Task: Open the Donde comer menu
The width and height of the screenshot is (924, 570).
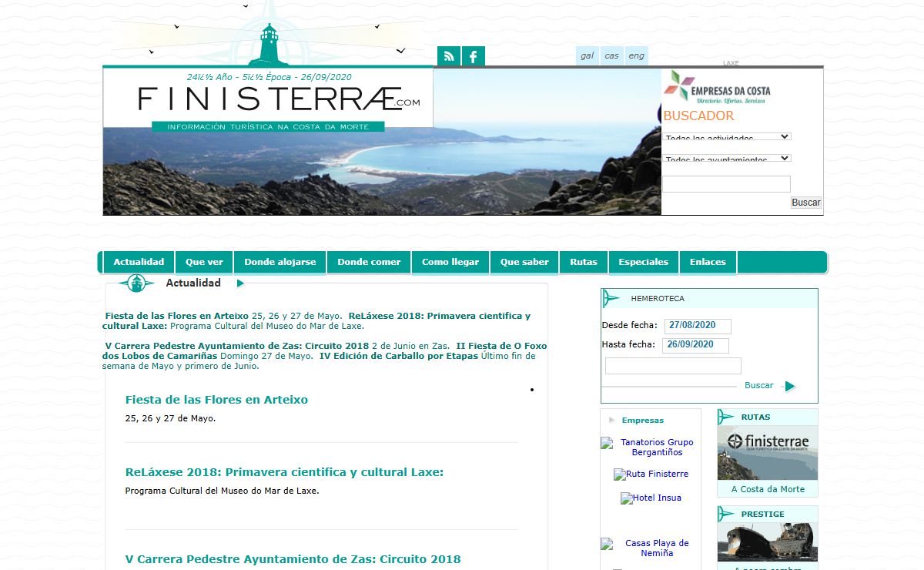Action: coord(369,262)
